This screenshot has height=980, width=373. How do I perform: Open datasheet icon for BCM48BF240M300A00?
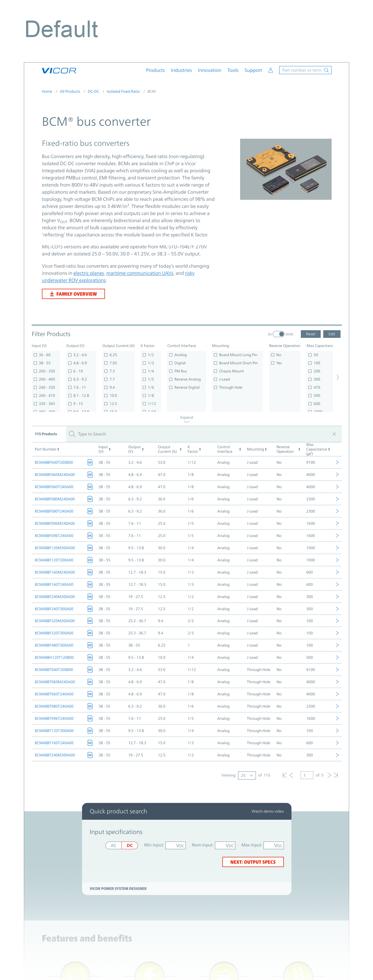click(x=90, y=596)
